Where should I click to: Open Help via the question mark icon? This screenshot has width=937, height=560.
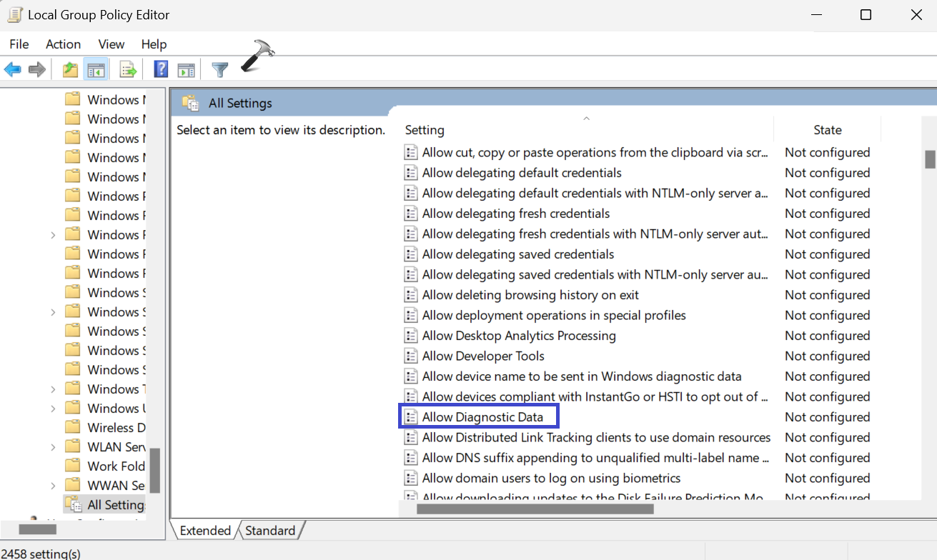coord(161,69)
